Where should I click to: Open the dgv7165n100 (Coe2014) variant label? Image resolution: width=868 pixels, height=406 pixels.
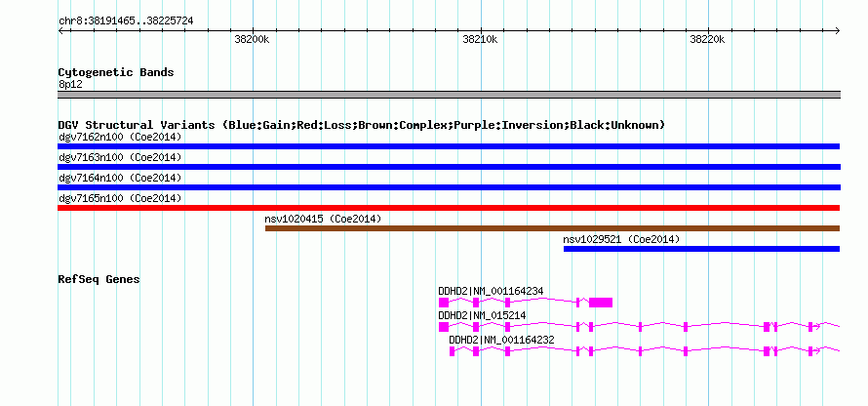(120, 198)
